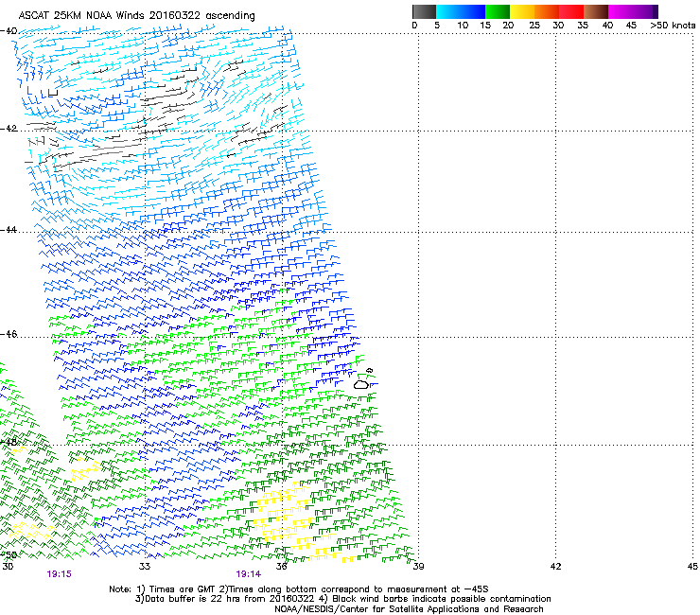
Task: Click the '-44' latitude label
Action: pos(9,230)
